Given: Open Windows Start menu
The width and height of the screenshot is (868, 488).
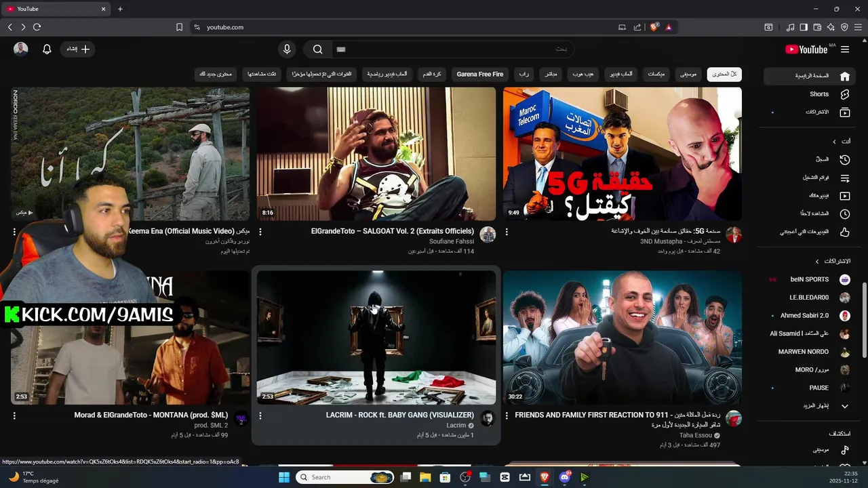Looking at the screenshot, I should [x=283, y=477].
